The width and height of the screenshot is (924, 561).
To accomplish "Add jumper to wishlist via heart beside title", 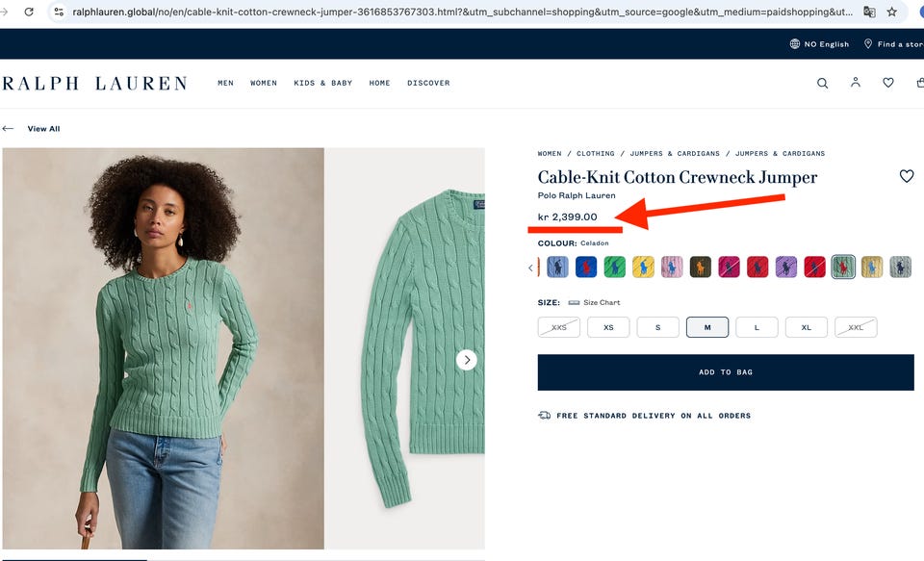I will [907, 176].
